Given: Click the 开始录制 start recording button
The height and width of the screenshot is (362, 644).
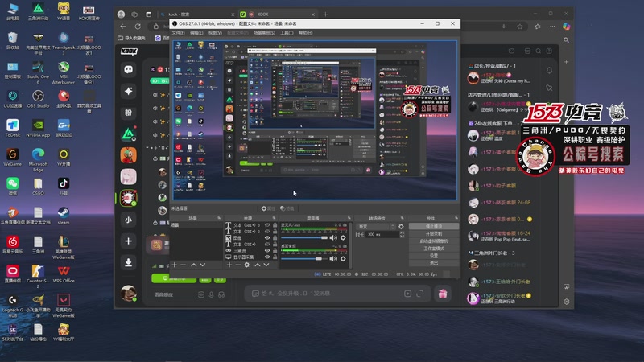Looking at the screenshot, I should coord(434,234).
